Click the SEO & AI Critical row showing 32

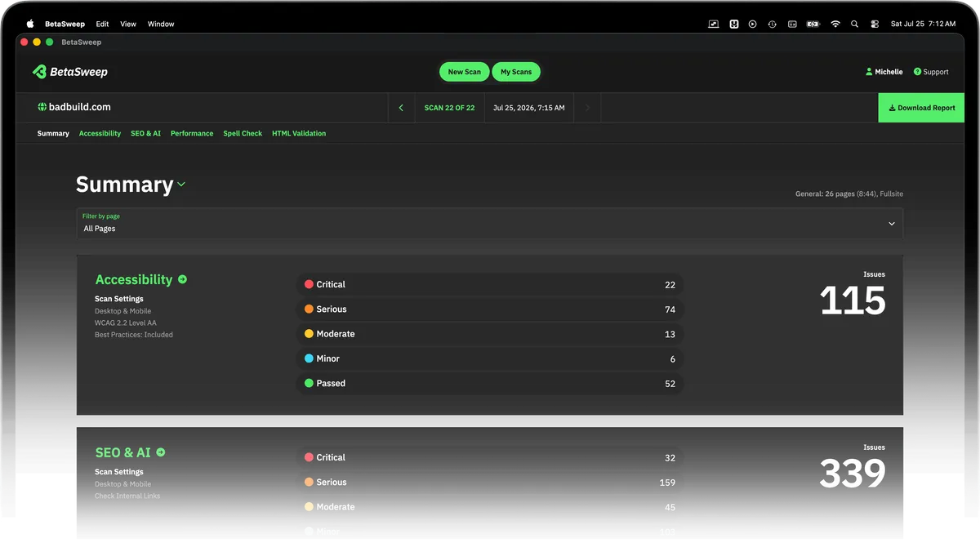(x=490, y=457)
